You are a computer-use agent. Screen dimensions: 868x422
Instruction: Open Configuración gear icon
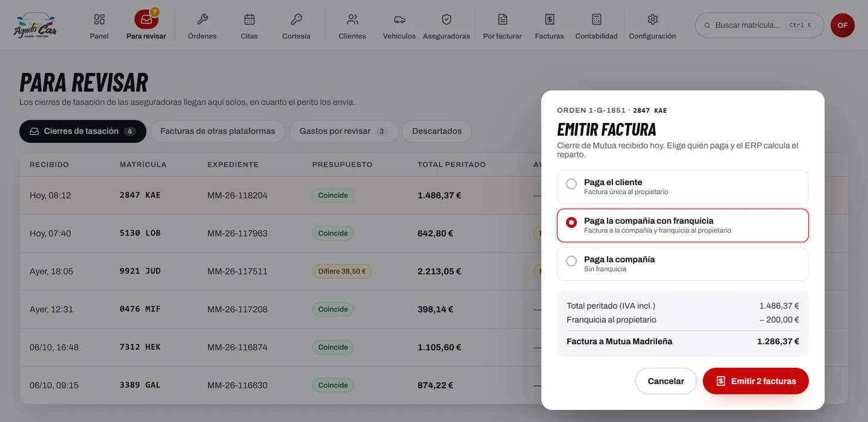pos(652,19)
